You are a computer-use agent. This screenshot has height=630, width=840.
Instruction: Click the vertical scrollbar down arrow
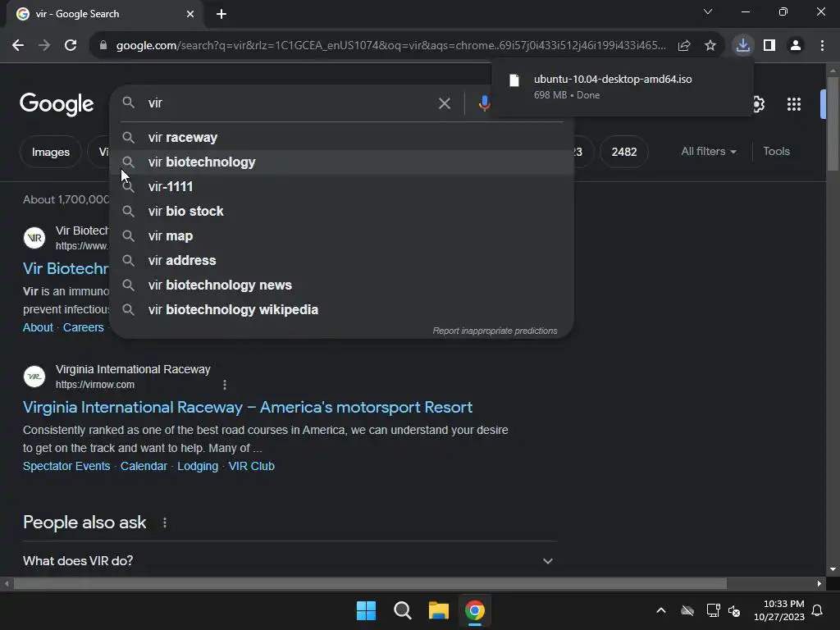click(833, 569)
